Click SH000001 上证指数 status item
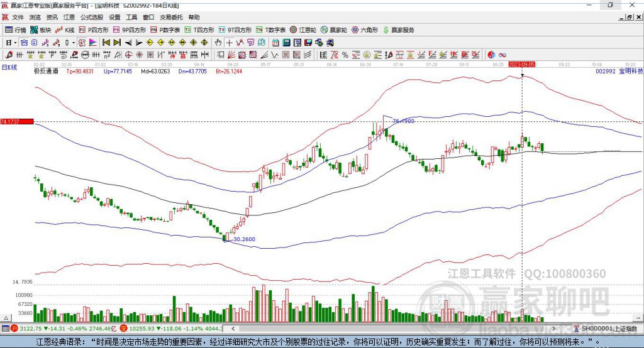644x348 pixels. point(606,329)
